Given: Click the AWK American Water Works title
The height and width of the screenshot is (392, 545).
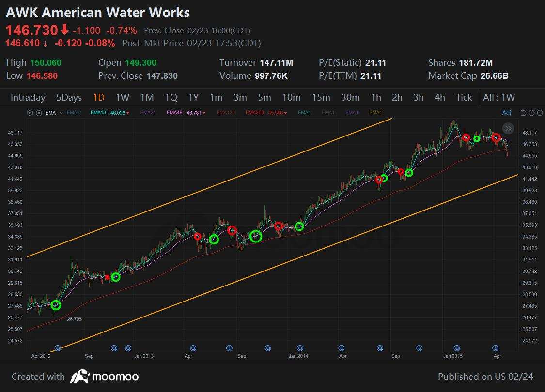Looking at the screenshot, I should pyautogui.click(x=98, y=13).
